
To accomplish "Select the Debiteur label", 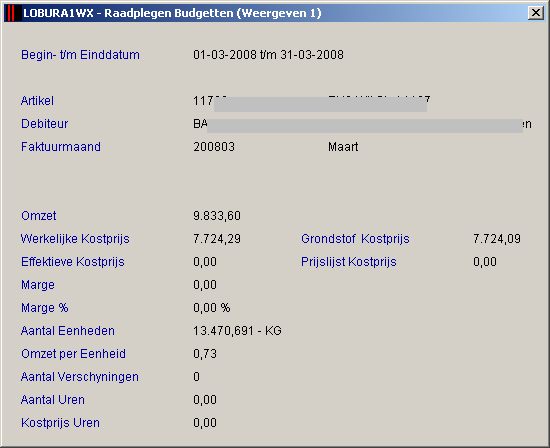I will (45, 124).
